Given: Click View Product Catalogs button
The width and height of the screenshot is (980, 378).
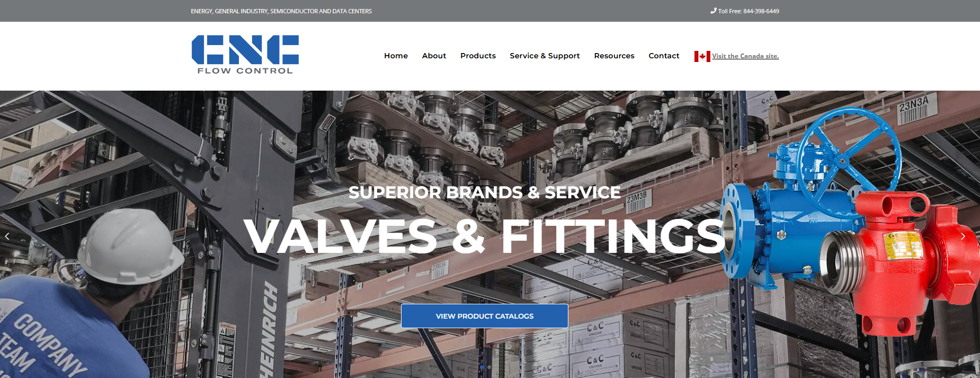Looking at the screenshot, I should pos(485,316).
